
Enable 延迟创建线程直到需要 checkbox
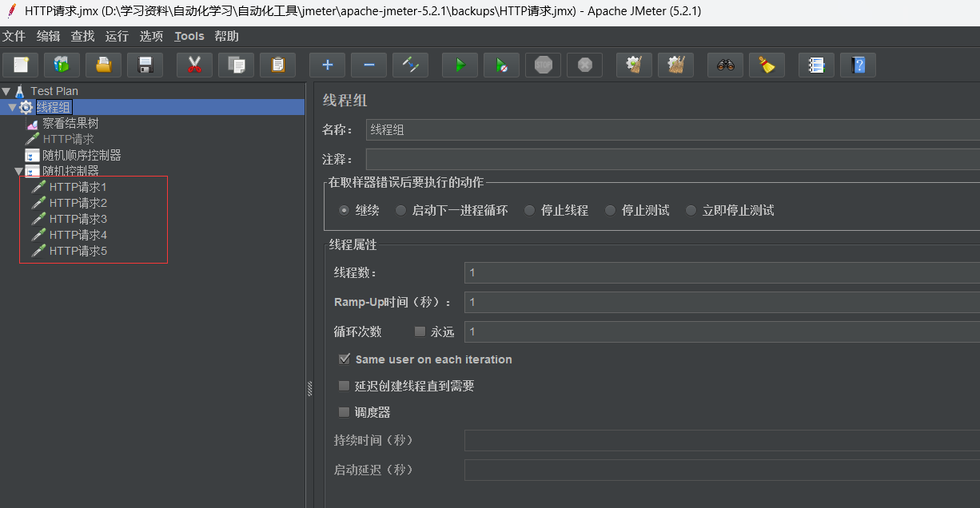tap(344, 386)
